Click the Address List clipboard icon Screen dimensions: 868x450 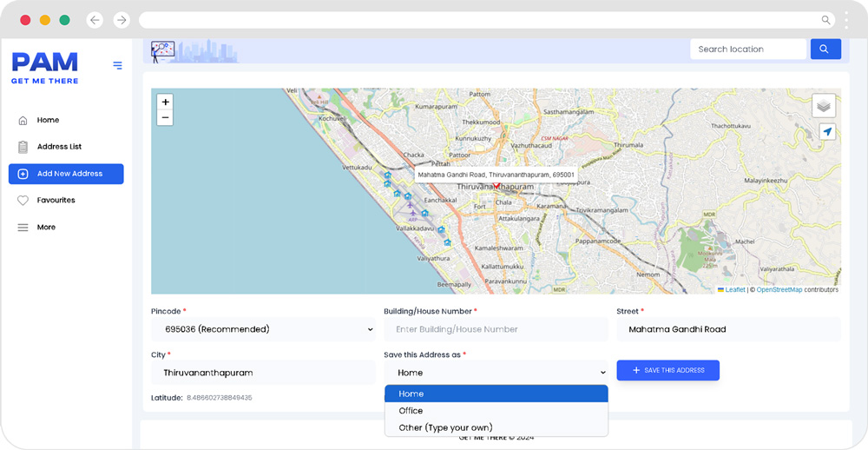(23, 147)
